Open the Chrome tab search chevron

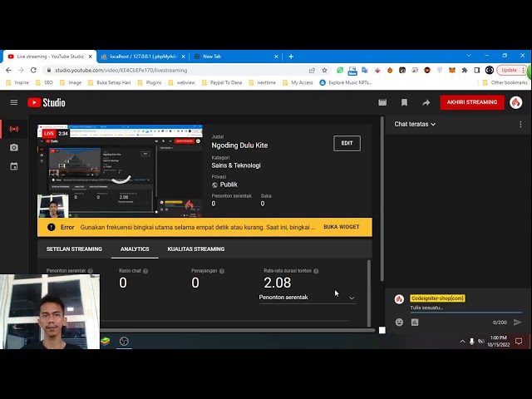click(469, 56)
